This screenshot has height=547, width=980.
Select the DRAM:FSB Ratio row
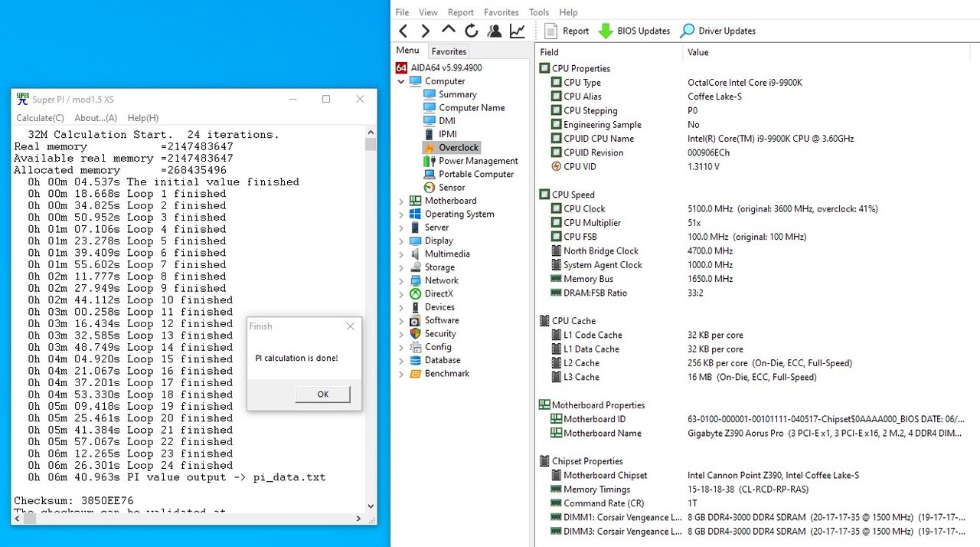(758, 293)
